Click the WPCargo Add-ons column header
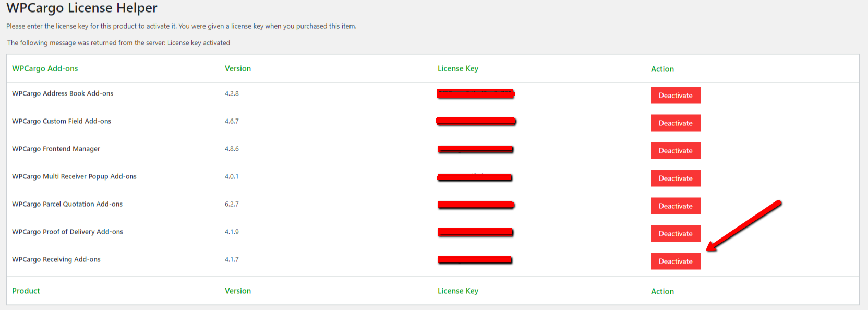The width and height of the screenshot is (868, 310). pyautogui.click(x=45, y=68)
